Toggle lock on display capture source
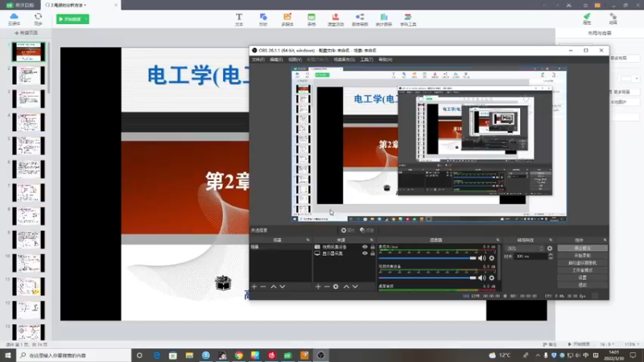This screenshot has height=362, width=644. [x=373, y=253]
